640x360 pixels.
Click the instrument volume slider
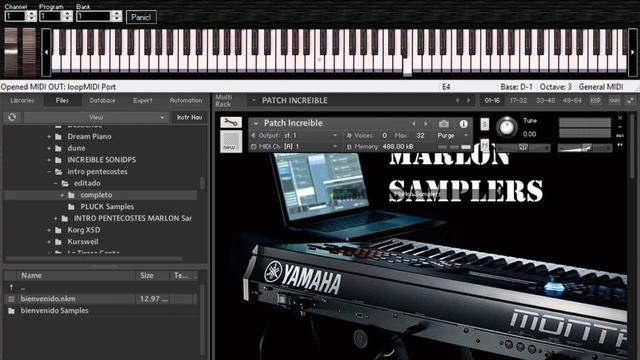584,148
